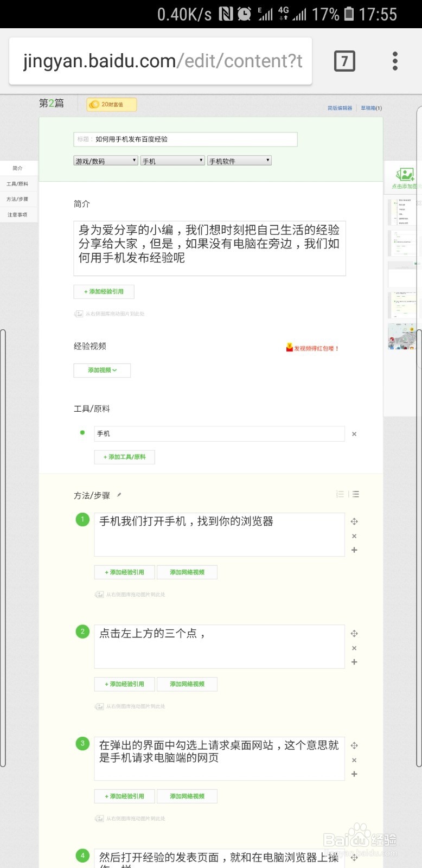Click 添加工具/原料 button
This screenshot has width=422, height=868.
124,457
